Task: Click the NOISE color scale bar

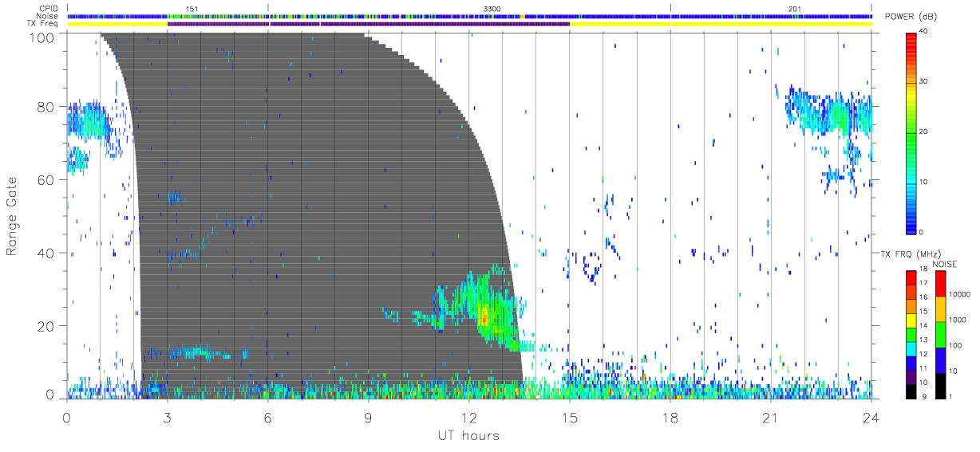Action: (x=941, y=333)
